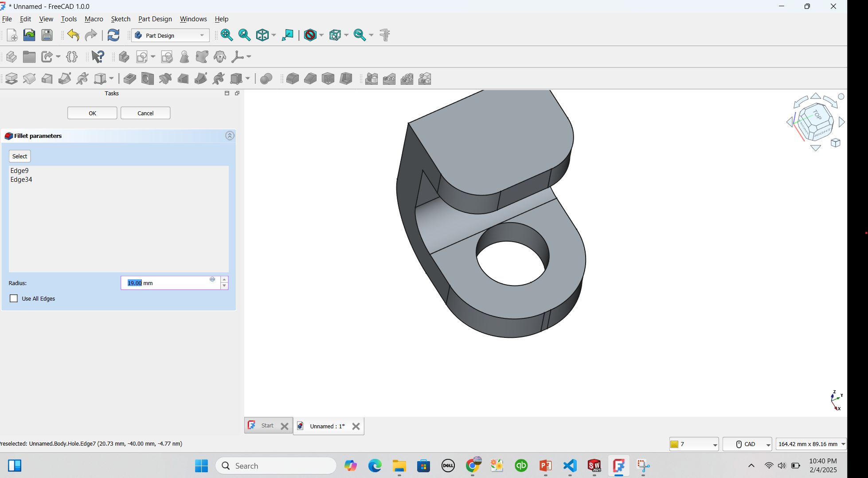Screen dimensions: 868x478
Task: Toggle the navigation cube corner dot
Action: point(841,96)
